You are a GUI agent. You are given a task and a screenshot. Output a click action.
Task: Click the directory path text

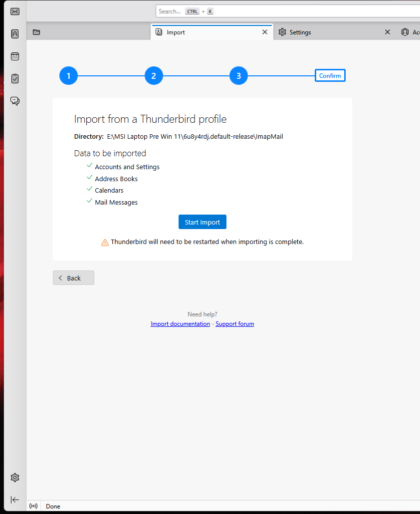click(195, 136)
